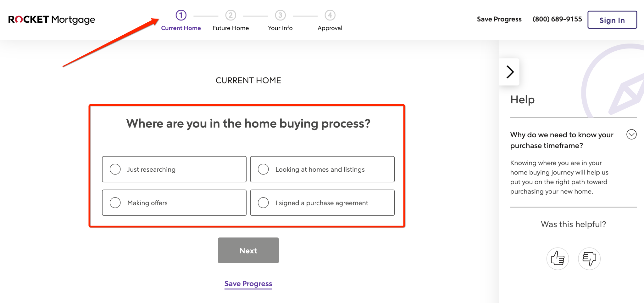The height and width of the screenshot is (303, 644).
Task: Collapse the Help side panel arrow
Action: pyautogui.click(x=510, y=72)
